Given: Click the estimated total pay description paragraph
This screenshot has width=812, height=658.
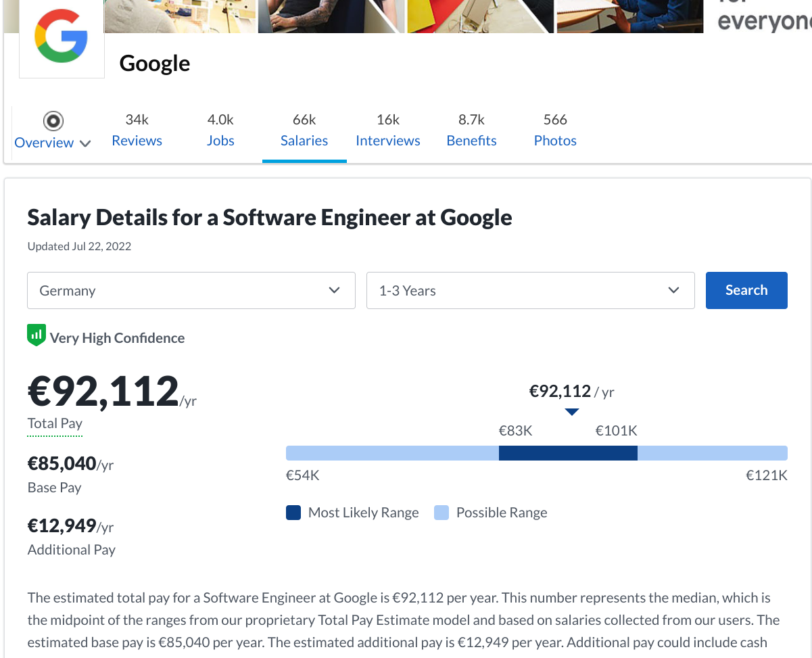Looking at the screenshot, I should click(404, 620).
